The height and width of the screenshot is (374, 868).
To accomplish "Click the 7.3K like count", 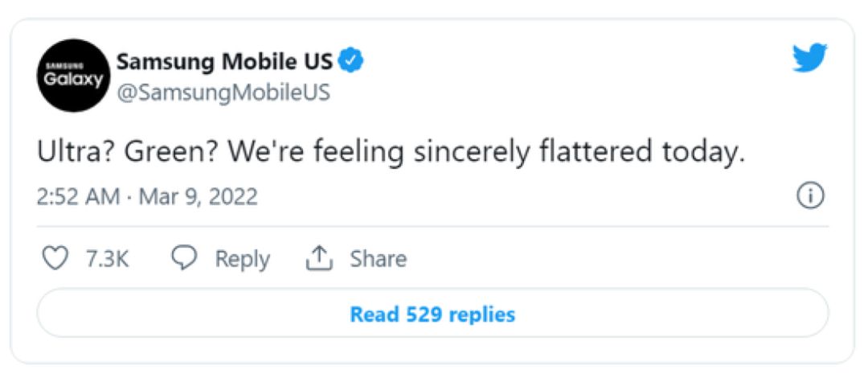I will click(x=106, y=259).
